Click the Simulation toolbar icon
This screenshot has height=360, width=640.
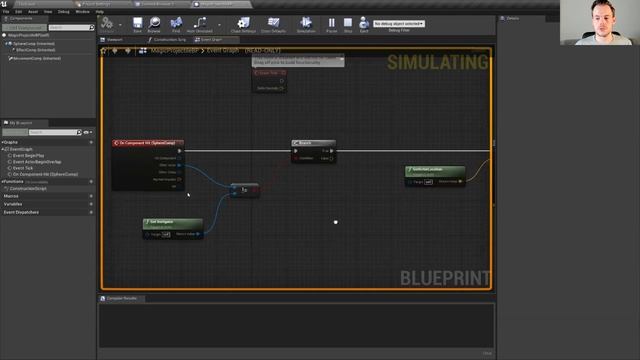306,23
